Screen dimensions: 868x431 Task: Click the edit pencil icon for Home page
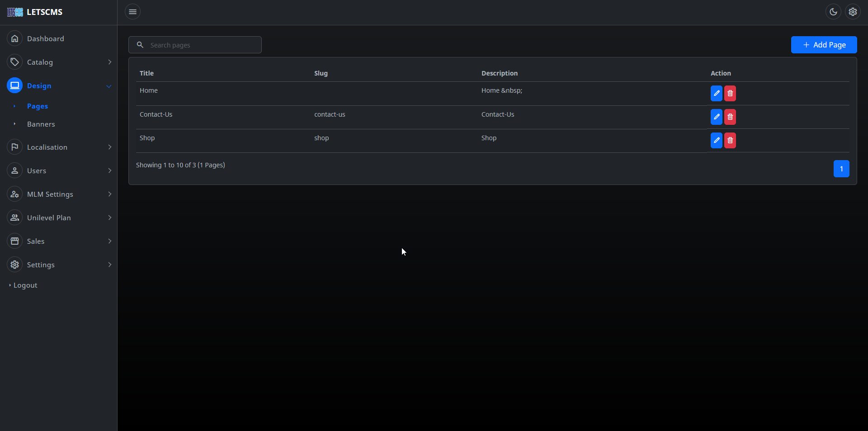[x=716, y=93]
